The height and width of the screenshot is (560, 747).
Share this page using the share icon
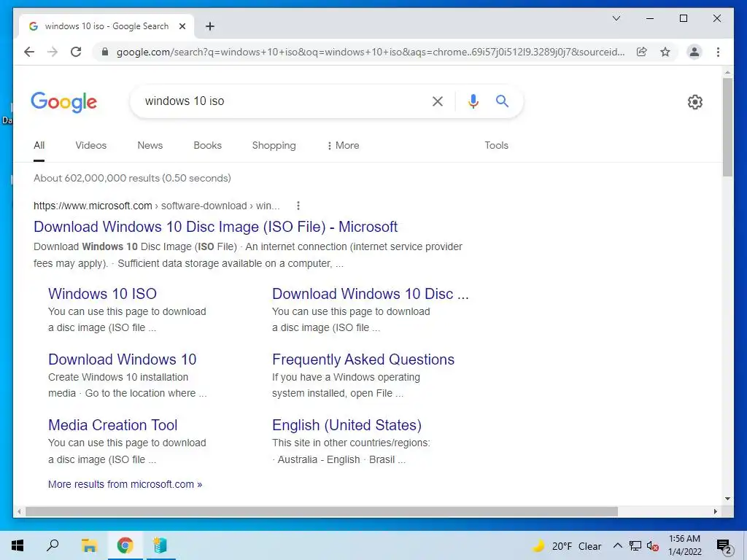click(x=642, y=52)
